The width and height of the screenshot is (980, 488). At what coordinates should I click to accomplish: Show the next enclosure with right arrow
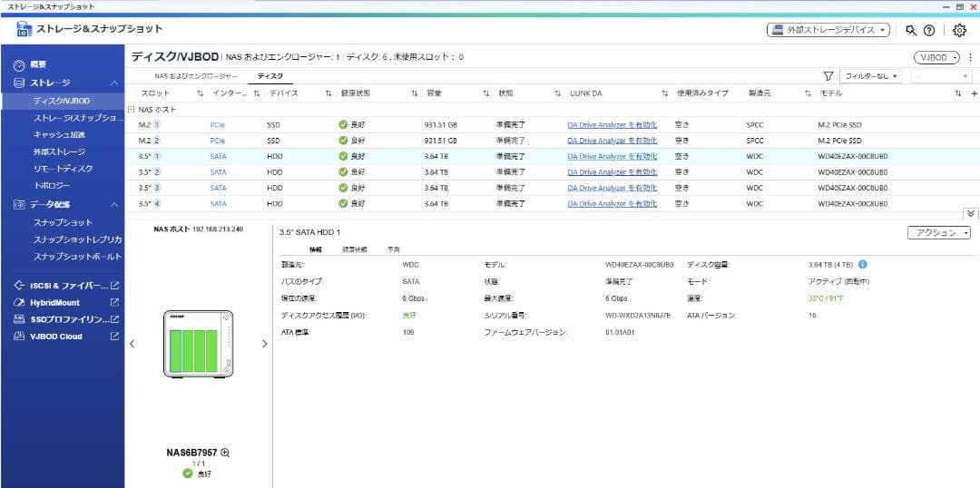point(264,344)
